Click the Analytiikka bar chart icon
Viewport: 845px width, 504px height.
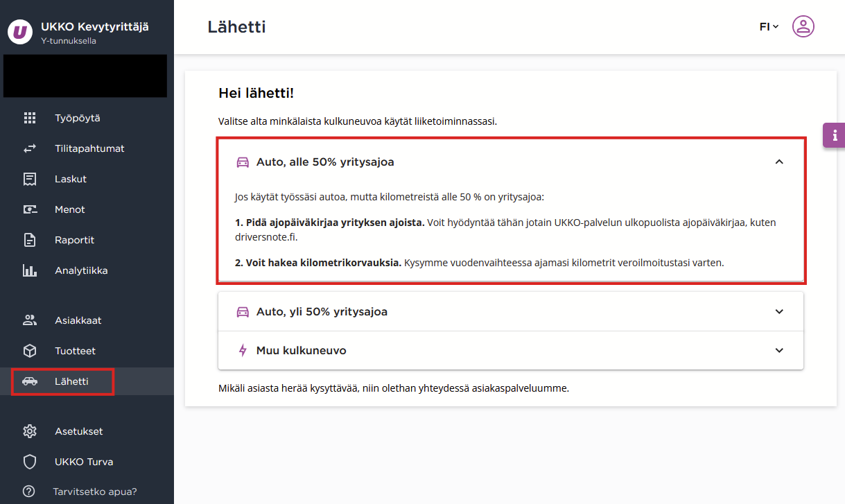[29, 270]
